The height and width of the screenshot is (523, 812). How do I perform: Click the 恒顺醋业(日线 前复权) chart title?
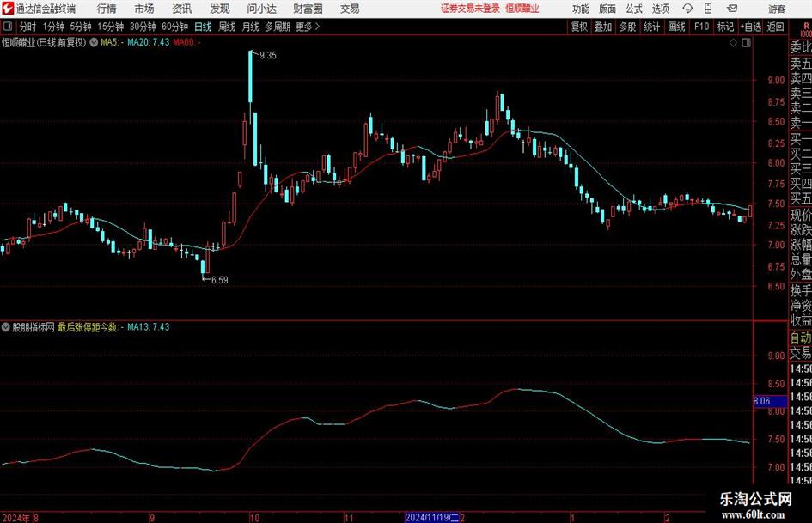pyautogui.click(x=44, y=42)
